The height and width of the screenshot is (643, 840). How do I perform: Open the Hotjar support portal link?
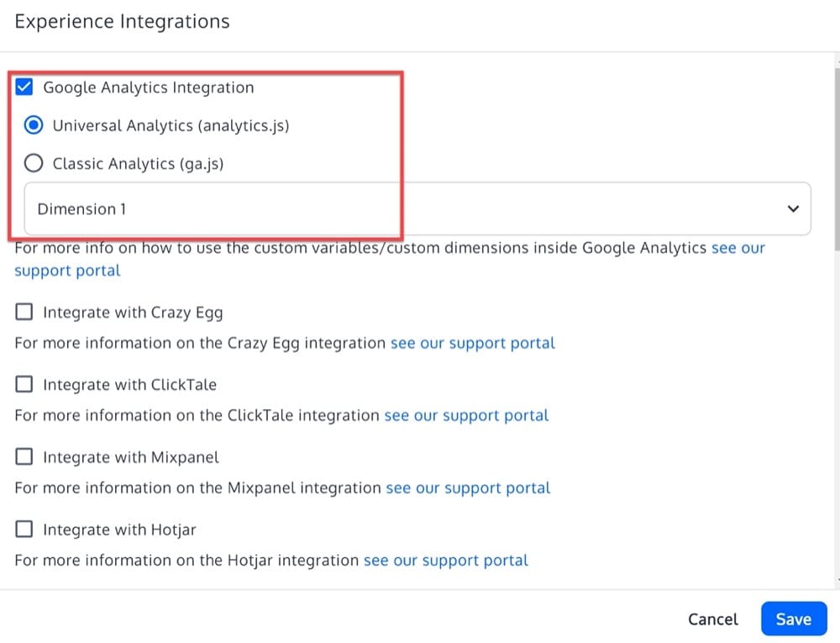pyautogui.click(x=446, y=560)
